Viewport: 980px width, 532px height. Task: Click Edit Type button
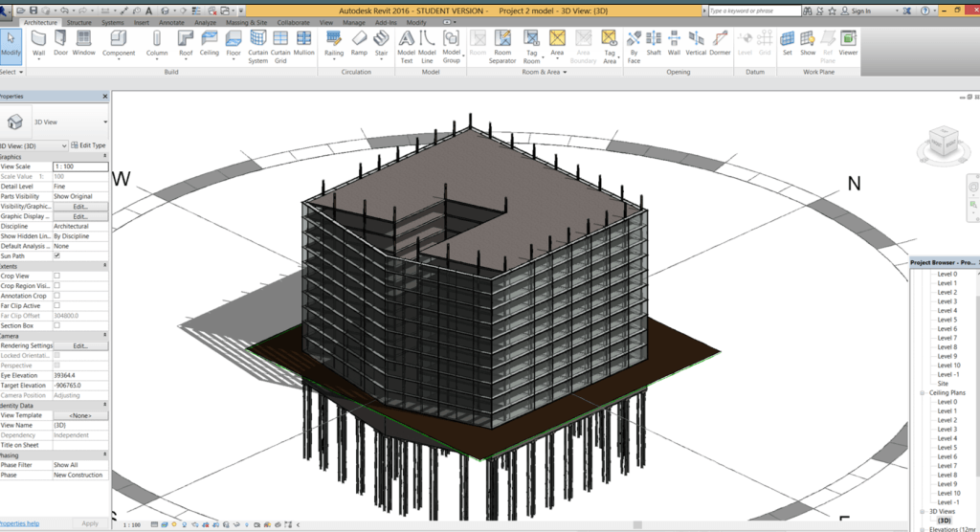point(88,145)
